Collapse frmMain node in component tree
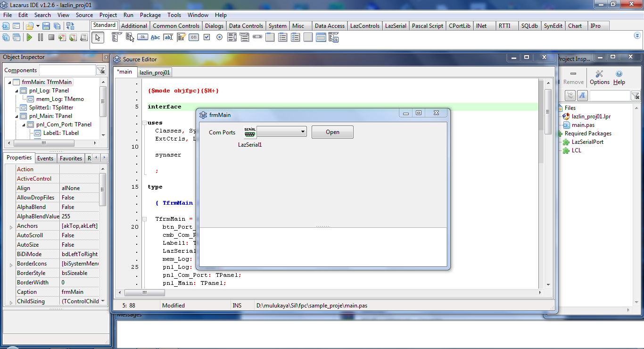644x349 pixels. point(10,82)
